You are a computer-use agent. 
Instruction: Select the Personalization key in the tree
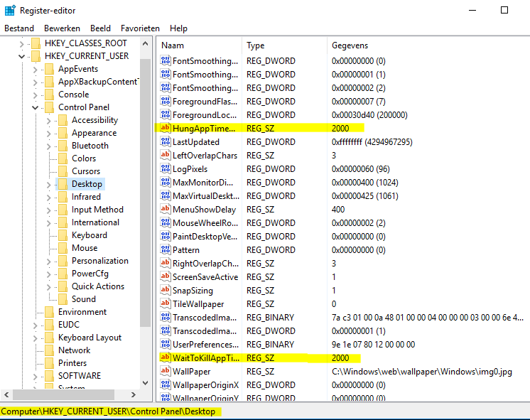click(99, 261)
